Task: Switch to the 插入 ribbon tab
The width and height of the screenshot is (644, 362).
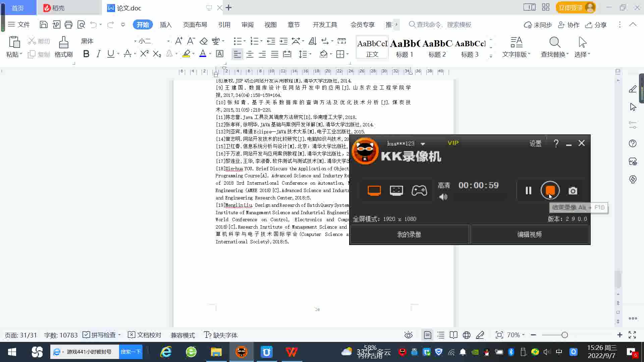Action: (x=166, y=25)
